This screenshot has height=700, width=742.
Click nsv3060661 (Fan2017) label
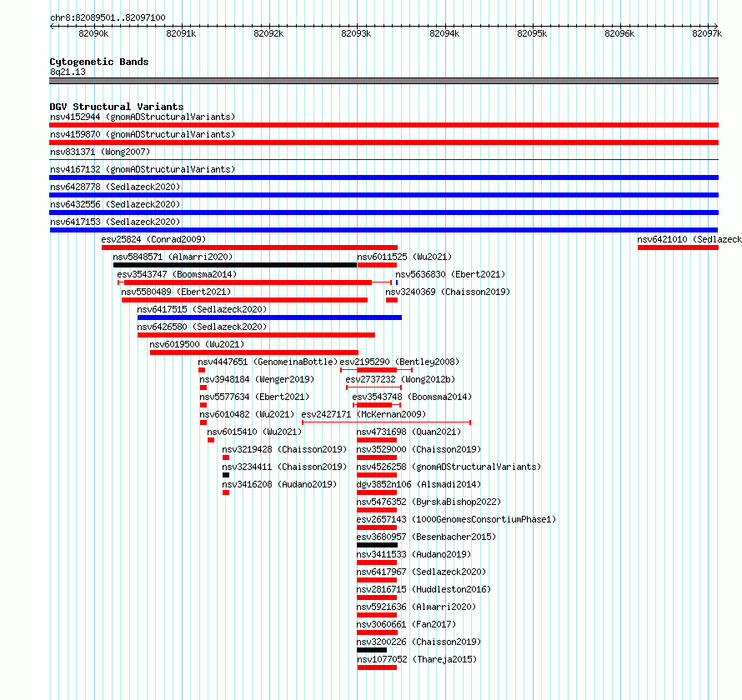407,624
